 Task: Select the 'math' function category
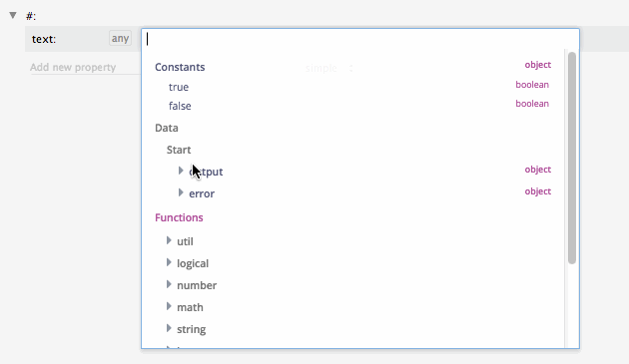coord(190,307)
